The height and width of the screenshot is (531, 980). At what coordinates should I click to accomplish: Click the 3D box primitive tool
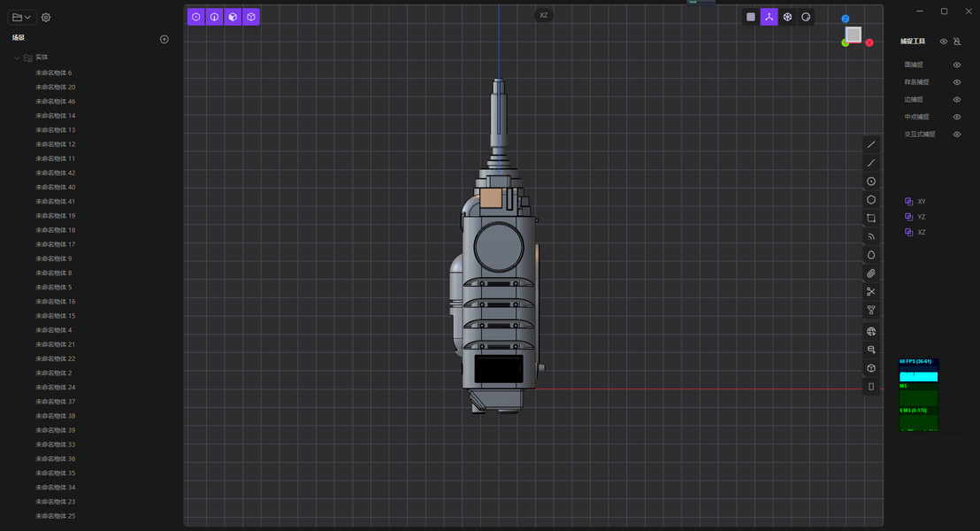pyautogui.click(x=871, y=368)
